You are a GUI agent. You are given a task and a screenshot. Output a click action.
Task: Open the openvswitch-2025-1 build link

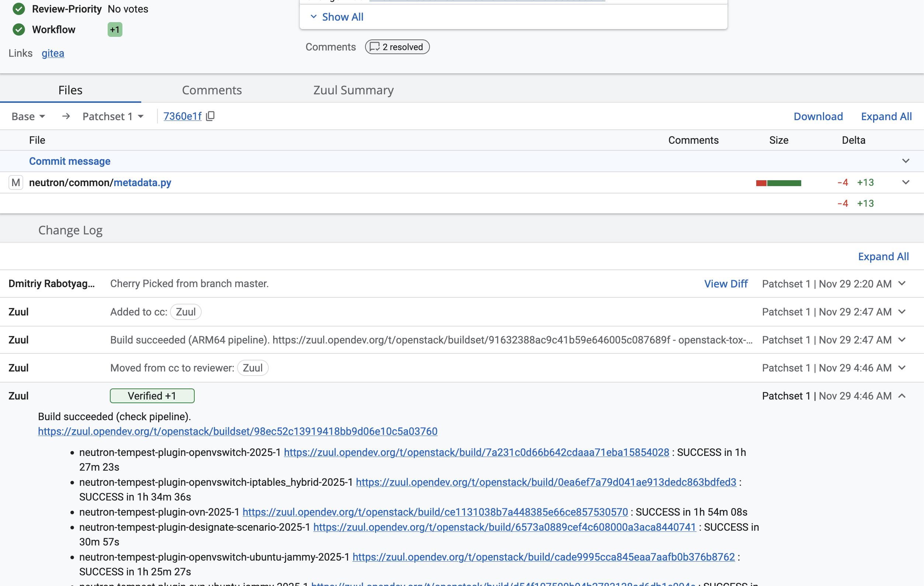click(x=477, y=453)
